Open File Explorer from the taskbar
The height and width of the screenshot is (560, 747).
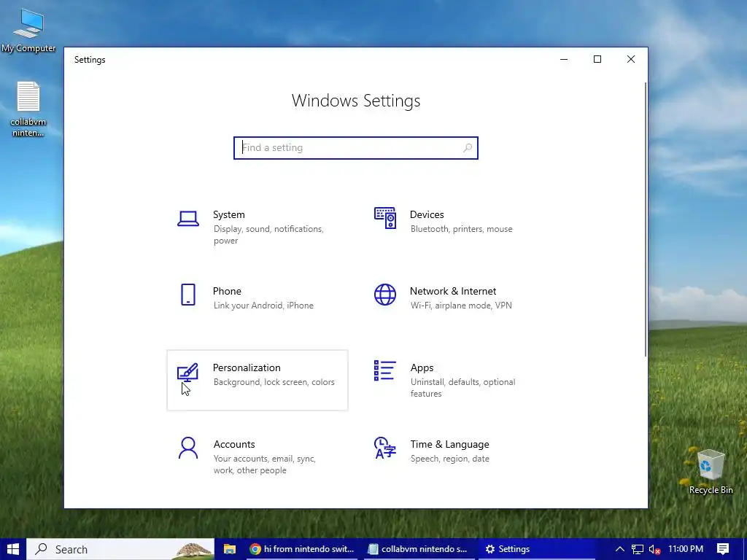point(230,549)
